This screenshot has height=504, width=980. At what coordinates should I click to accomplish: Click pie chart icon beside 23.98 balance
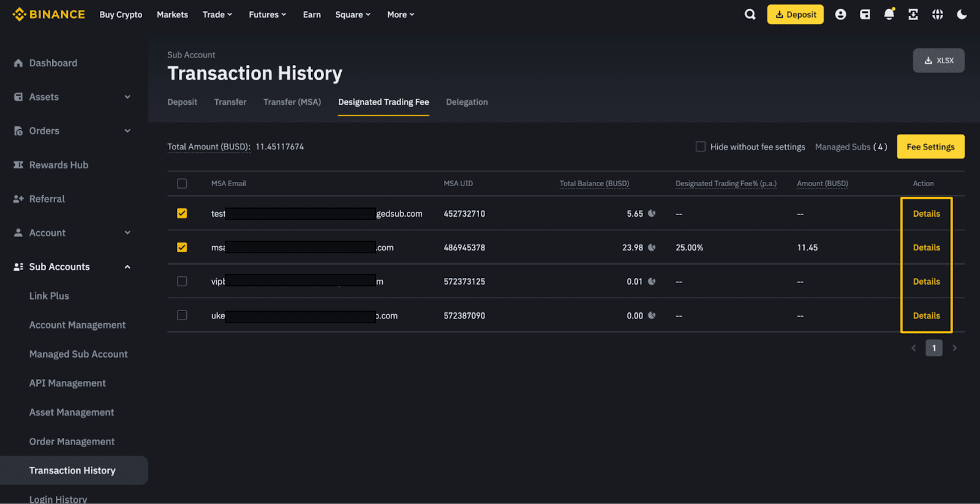point(652,247)
